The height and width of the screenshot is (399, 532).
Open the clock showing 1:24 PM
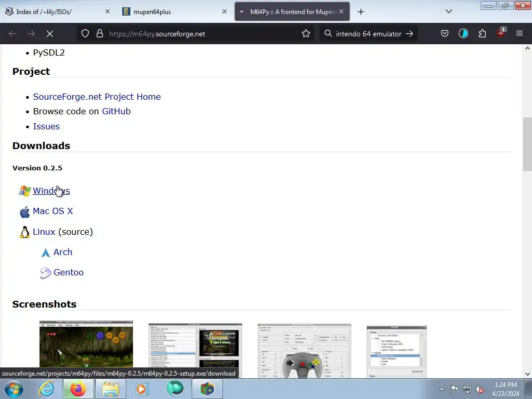pyautogui.click(x=506, y=389)
